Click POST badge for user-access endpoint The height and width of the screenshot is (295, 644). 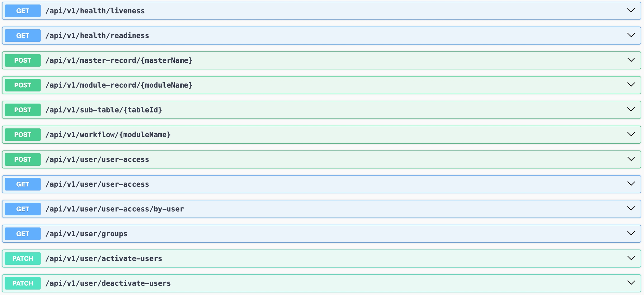coord(23,160)
